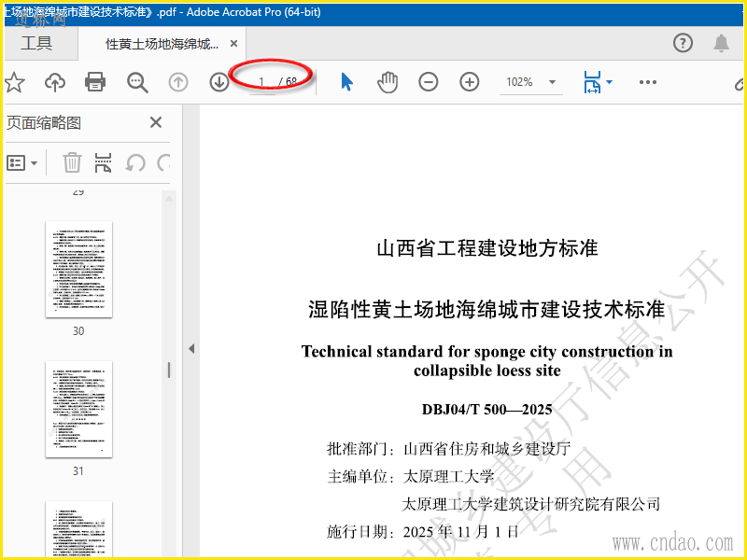This screenshot has width=747, height=560.
Task: Open the Help question mark icon
Action: point(683,43)
